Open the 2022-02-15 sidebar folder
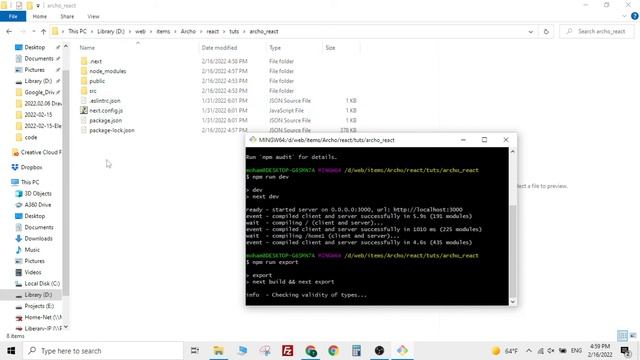 click(38, 115)
